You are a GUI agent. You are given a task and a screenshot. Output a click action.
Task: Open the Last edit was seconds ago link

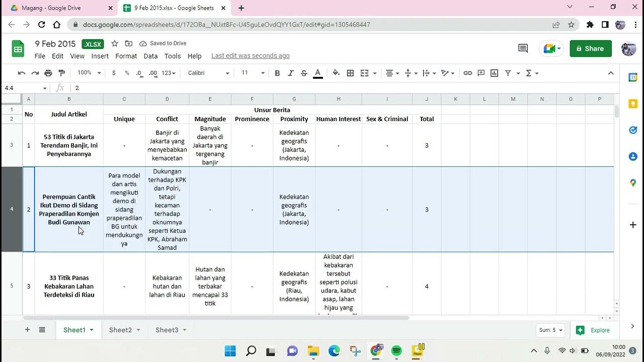pos(251,56)
